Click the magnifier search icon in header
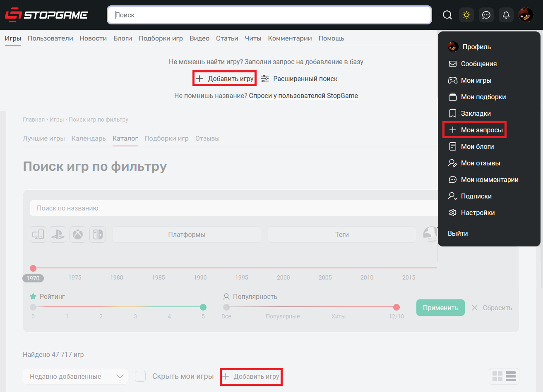Viewport: 543px width, 392px height. [447, 15]
